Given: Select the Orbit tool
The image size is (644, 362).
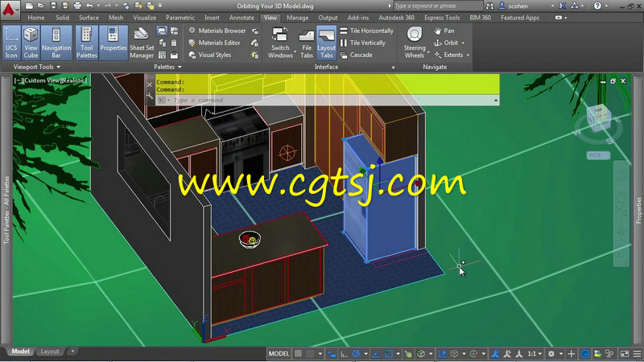Looking at the screenshot, I should point(446,43).
